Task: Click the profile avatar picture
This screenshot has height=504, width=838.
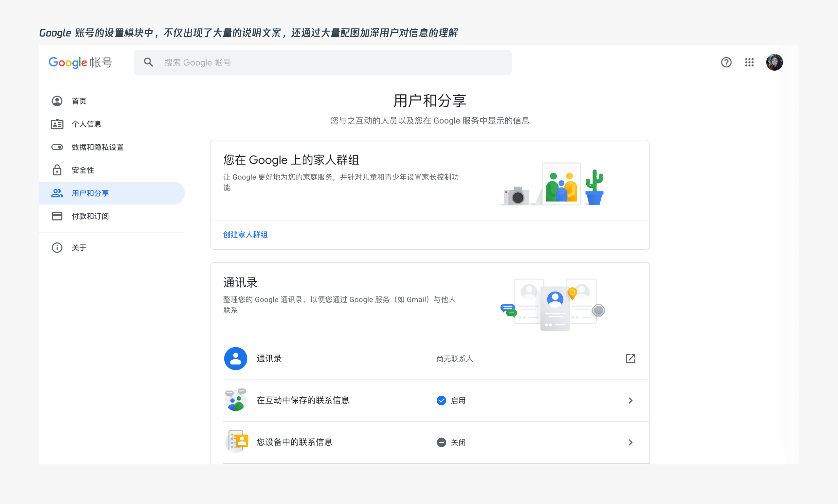Action: [774, 63]
